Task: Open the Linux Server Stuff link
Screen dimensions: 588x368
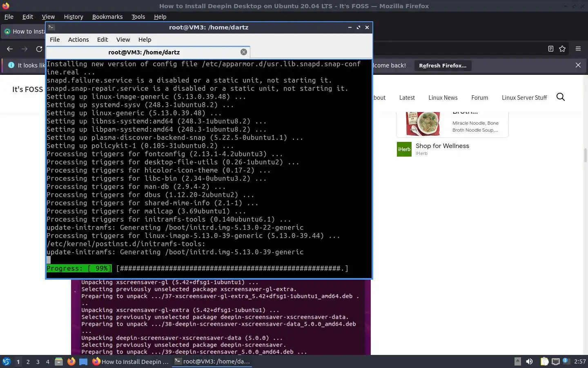Action: 524,98
